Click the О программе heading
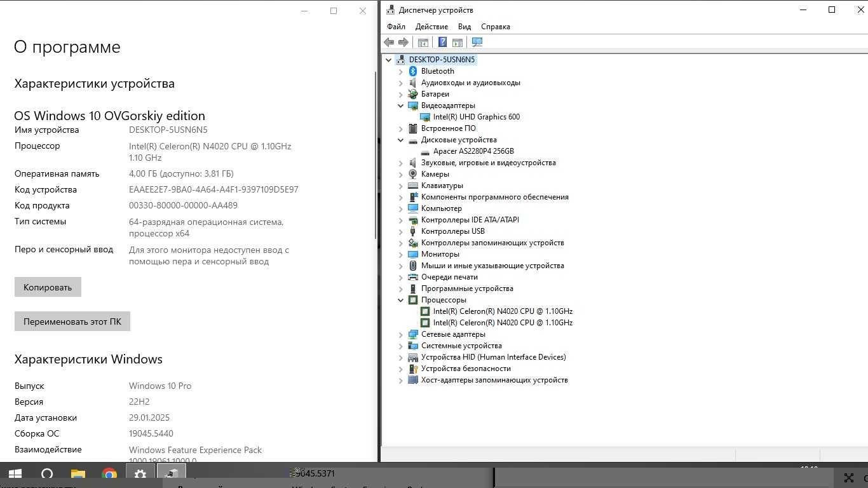868x488 pixels. coord(67,47)
